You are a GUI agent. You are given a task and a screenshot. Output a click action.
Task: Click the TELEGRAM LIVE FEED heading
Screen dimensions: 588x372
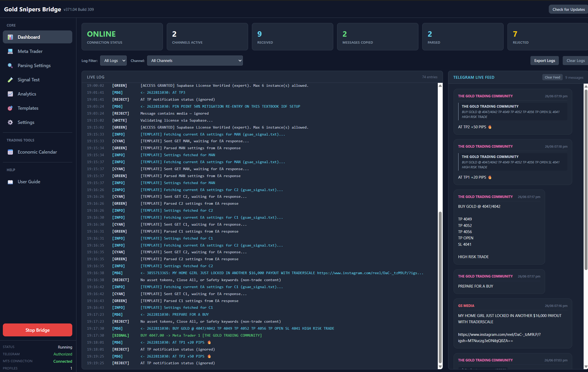pos(474,77)
